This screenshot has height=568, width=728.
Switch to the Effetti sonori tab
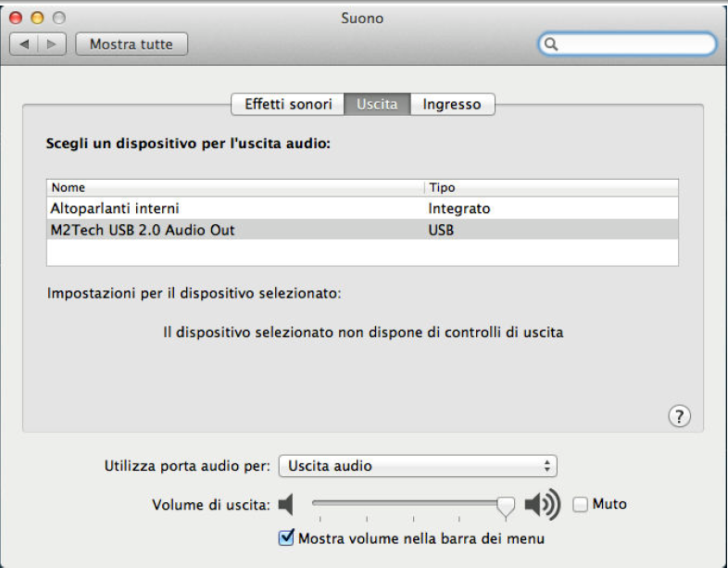[288, 104]
